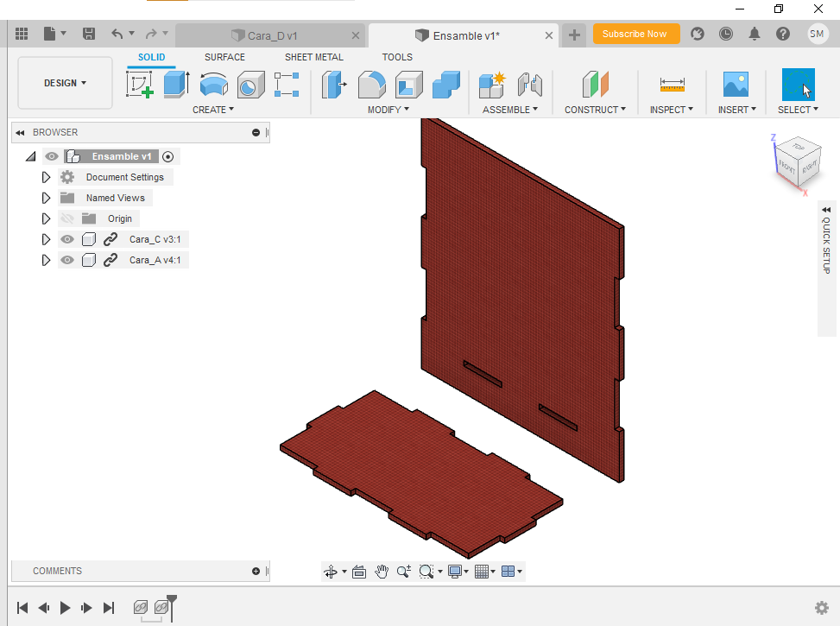Image resolution: width=840 pixels, height=626 pixels.
Task: Select the Fillet tool
Action: pyautogui.click(x=372, y=84)
